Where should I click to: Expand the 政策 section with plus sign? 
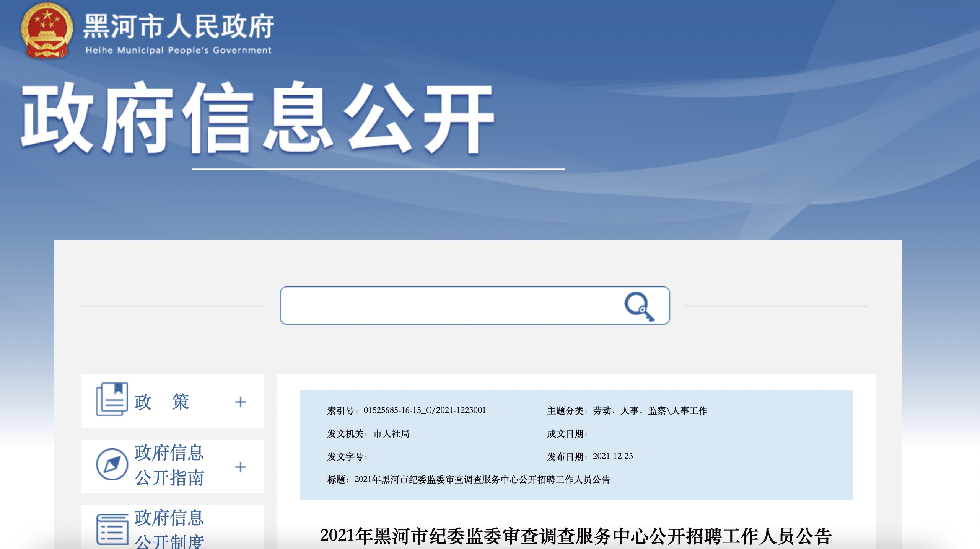coord(240,402)
